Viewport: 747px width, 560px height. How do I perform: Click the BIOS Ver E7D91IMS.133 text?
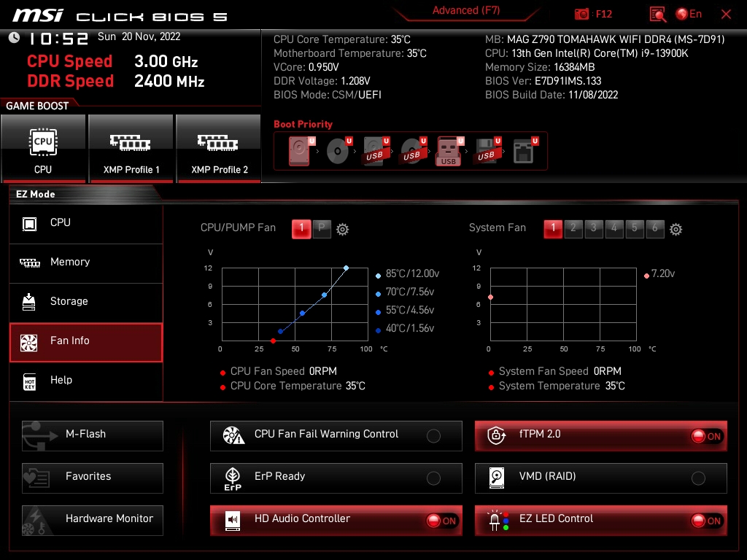tap(543, 81)
